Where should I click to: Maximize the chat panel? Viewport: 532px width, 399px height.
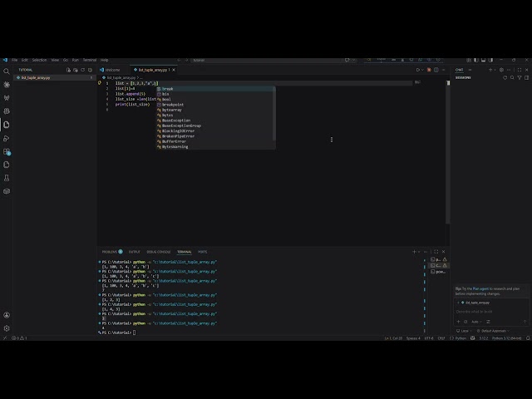[520, 70]
